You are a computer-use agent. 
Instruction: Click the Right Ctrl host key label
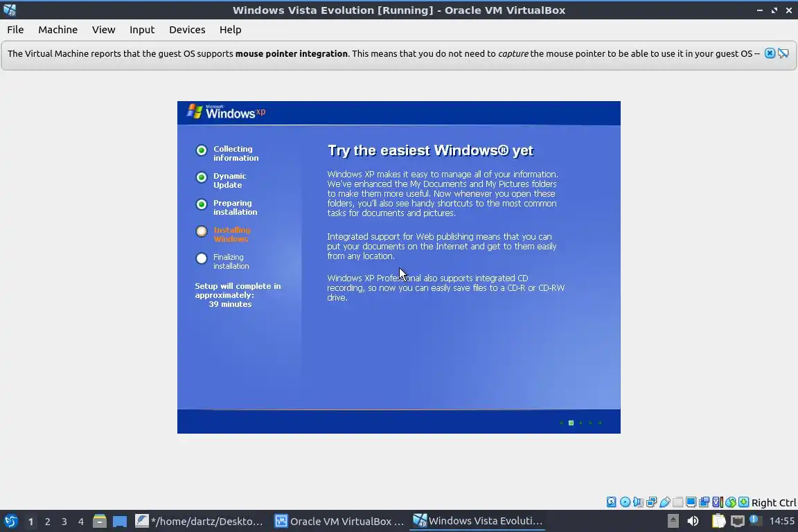[x=774, y=502]
